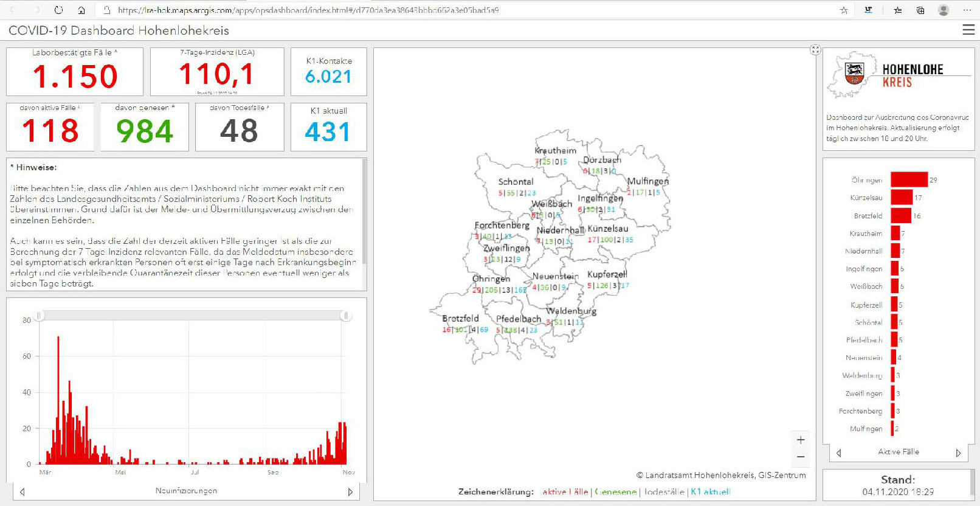980x506 pixels.
Task: Open the browser favorites list menu
Action: [898, 10]
